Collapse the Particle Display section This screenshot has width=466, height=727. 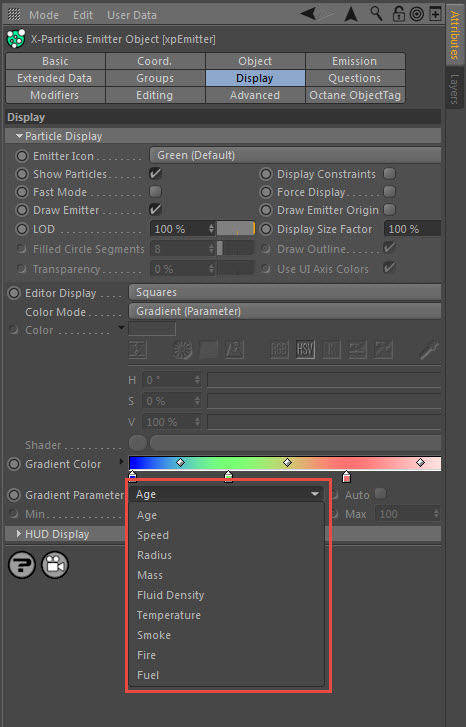[19, 136]
